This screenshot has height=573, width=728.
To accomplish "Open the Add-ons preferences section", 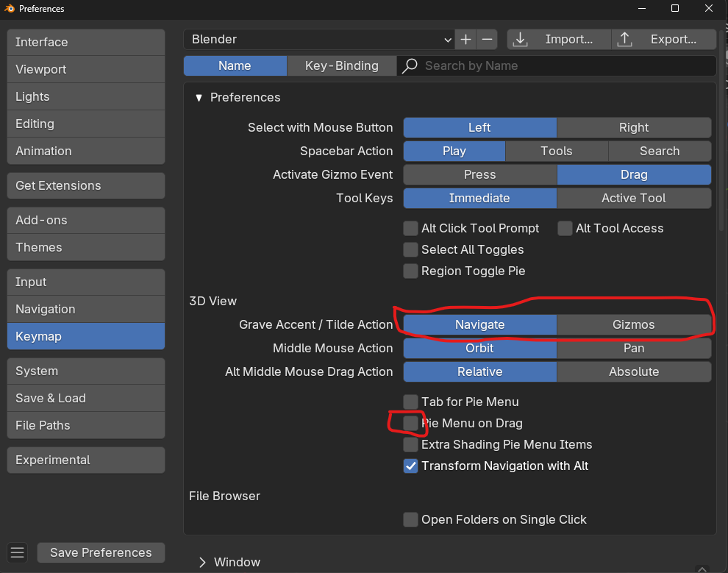I will (x=86, y=220).
